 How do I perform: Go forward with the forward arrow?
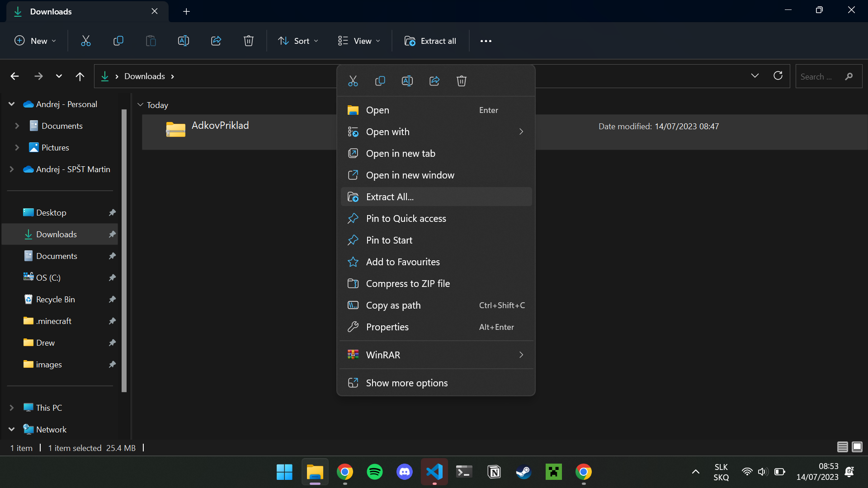coord(38,76)
